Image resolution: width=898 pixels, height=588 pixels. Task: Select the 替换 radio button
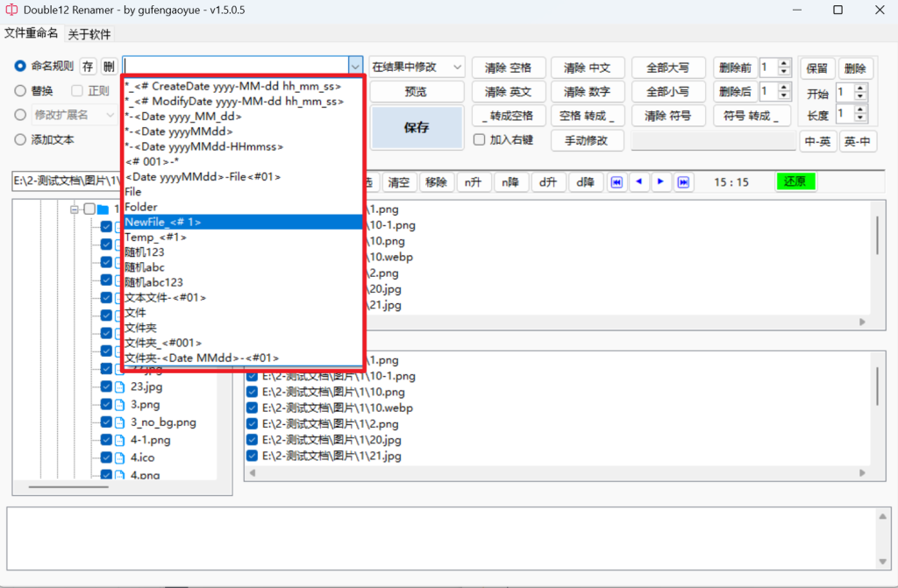20,90
